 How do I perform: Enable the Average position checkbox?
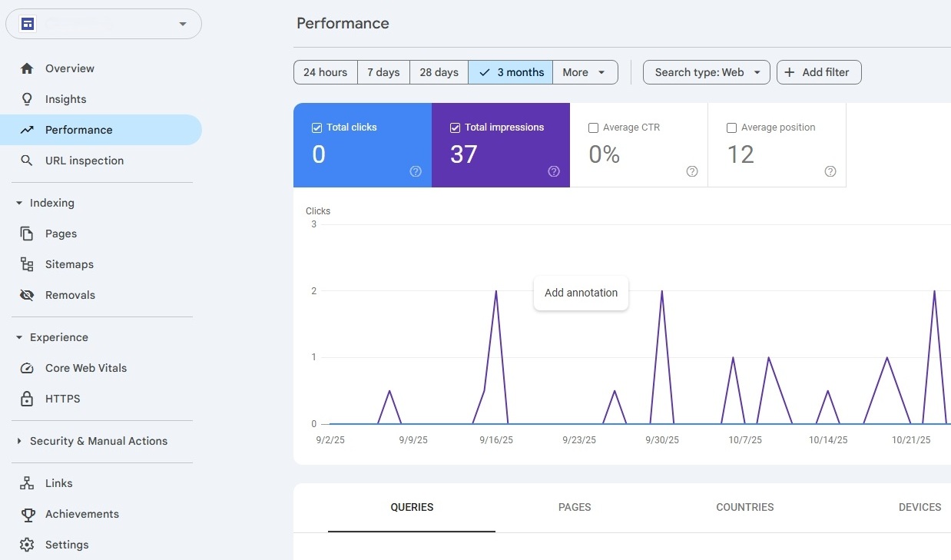[x=731, y=128]
